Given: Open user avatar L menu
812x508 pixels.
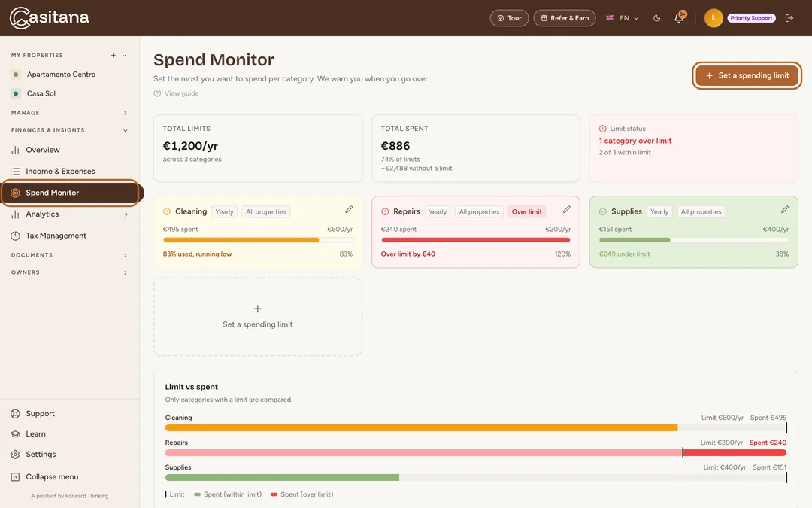Looking at the screenshot, I should point(713,18).
